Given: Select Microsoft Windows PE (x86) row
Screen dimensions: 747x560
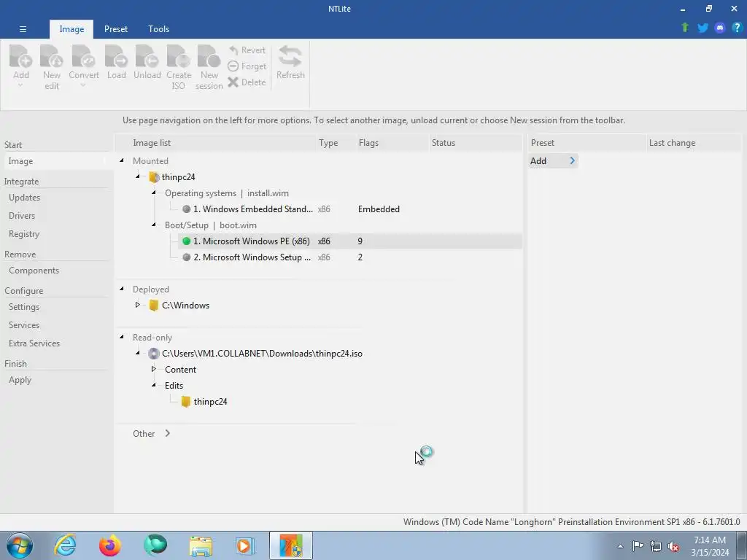Looking at the screenshot, I should click(x=350, y=241).
